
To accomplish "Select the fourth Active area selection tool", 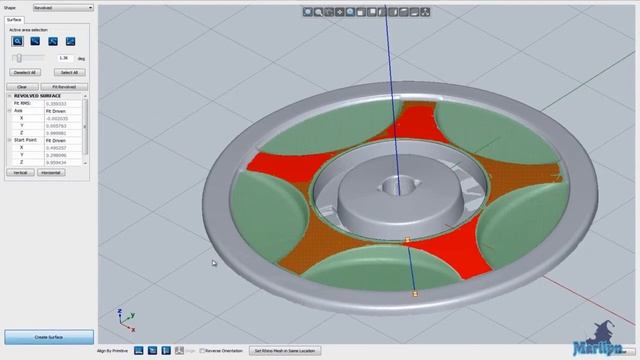I will click(70, 41).
